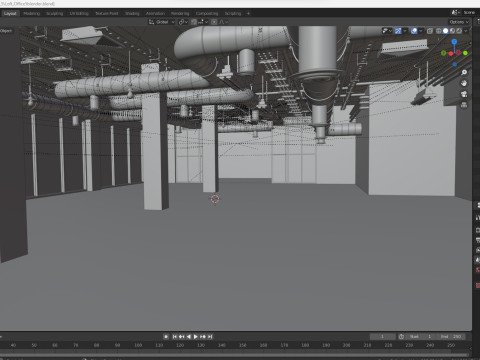
Task: Open the pivot point dropdown
Action: (x=183, y=22)
